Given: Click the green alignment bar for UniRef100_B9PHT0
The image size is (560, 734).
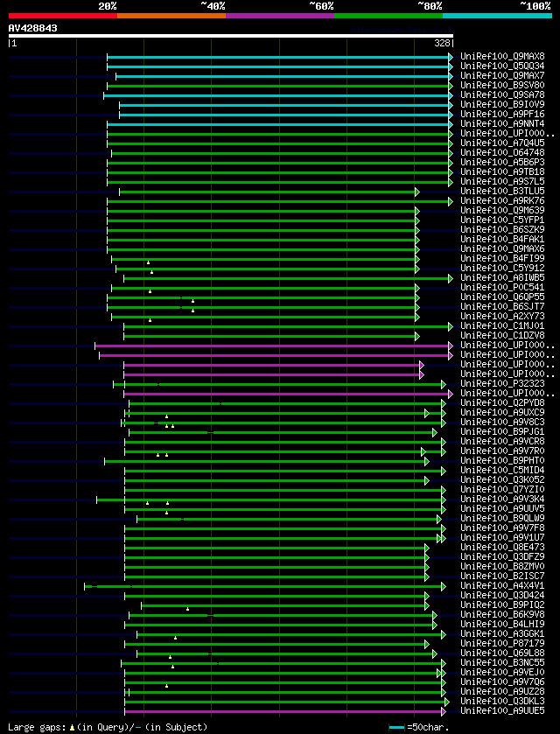Looking at the screenshot, I should point(266,461).
